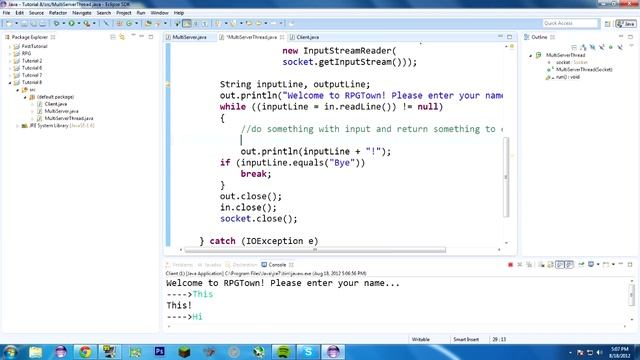
Task: Click the New Java Class icon
Action: pos(129,23)
